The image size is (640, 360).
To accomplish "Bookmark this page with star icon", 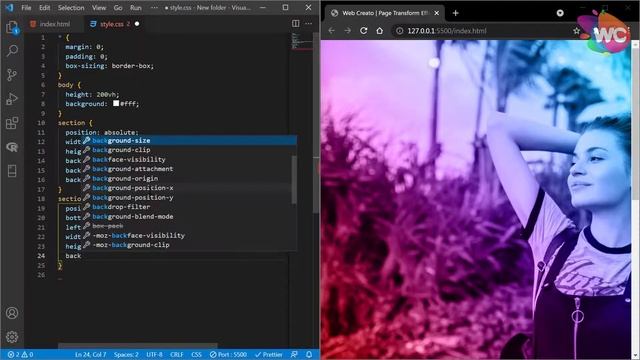I will tap(576, 31).
